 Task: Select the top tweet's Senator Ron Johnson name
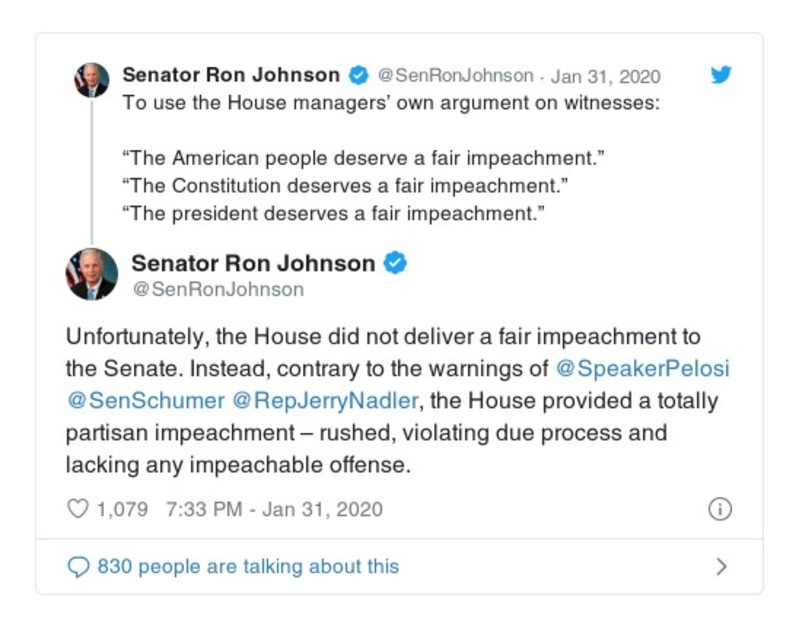pyautogui.click(x=231, y=76)
